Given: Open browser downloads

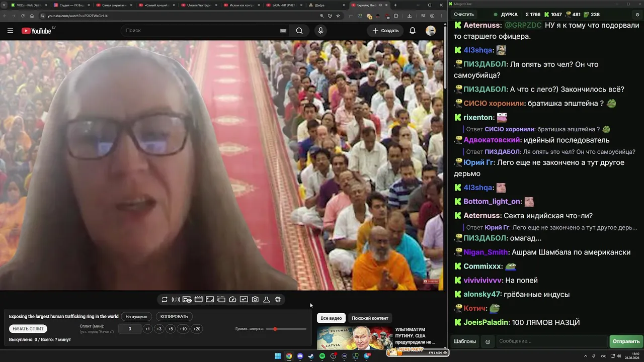Looking at the screenshot, I should 410,16.
